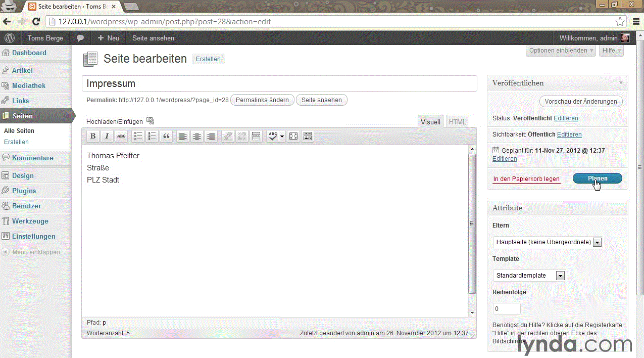Switch to Visuell editor tab

[x=430, y=122]
